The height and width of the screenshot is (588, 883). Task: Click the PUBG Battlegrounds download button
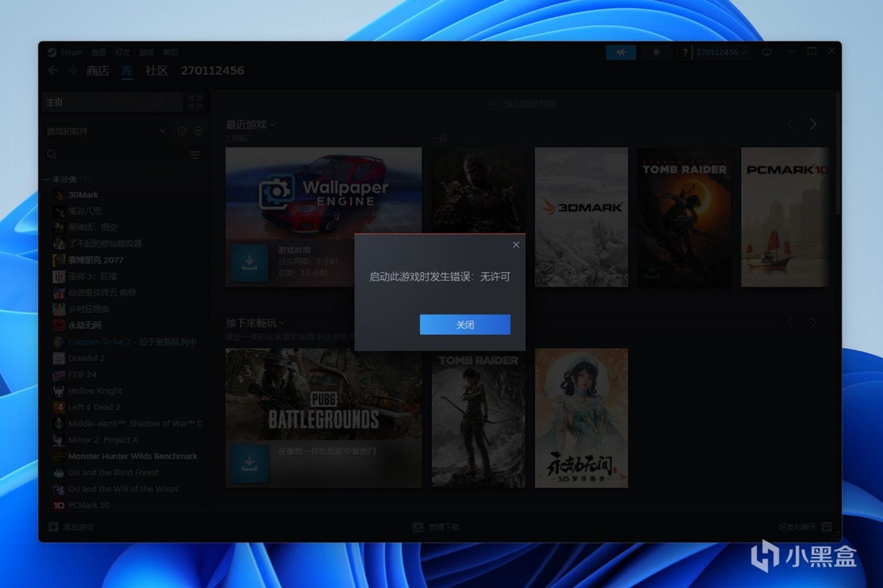coord(249,464)
